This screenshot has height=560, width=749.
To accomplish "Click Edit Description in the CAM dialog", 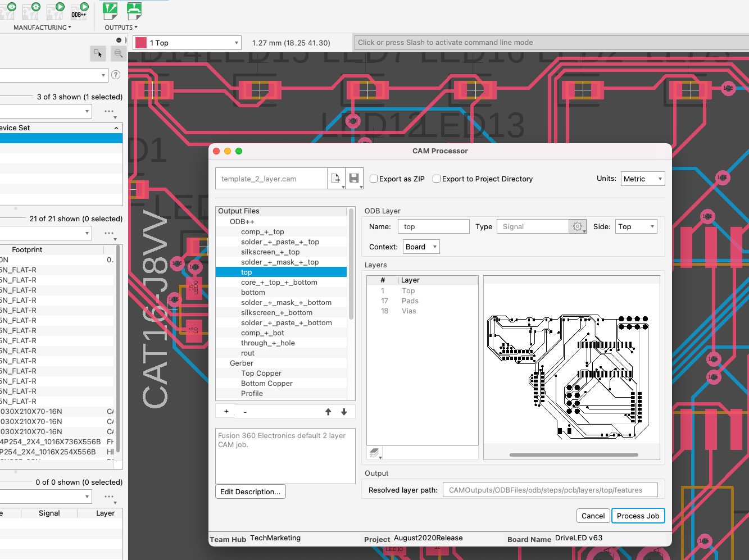I will pos(250,491).
